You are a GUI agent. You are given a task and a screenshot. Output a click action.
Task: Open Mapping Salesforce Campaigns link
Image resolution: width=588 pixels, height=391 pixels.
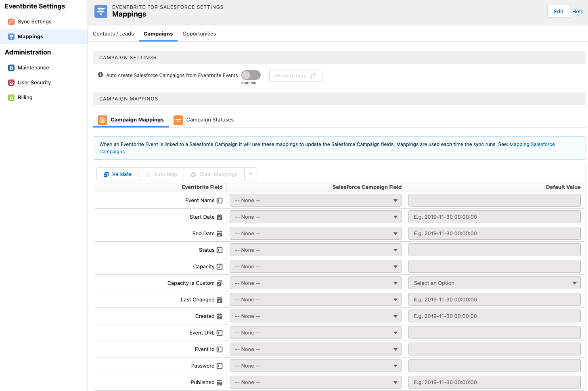pyautogui.click(x=532, y=144)
